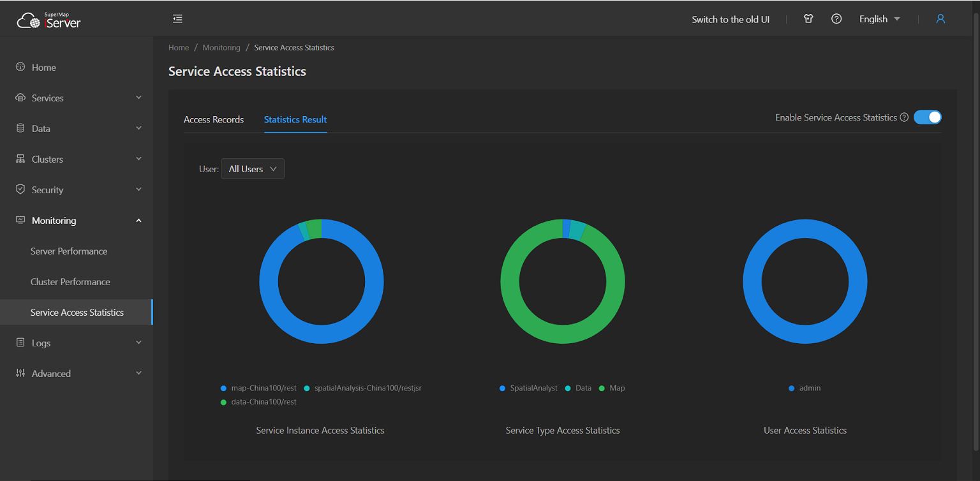Click the info icon beside Enable Service Access Statistics

[904, 117]
